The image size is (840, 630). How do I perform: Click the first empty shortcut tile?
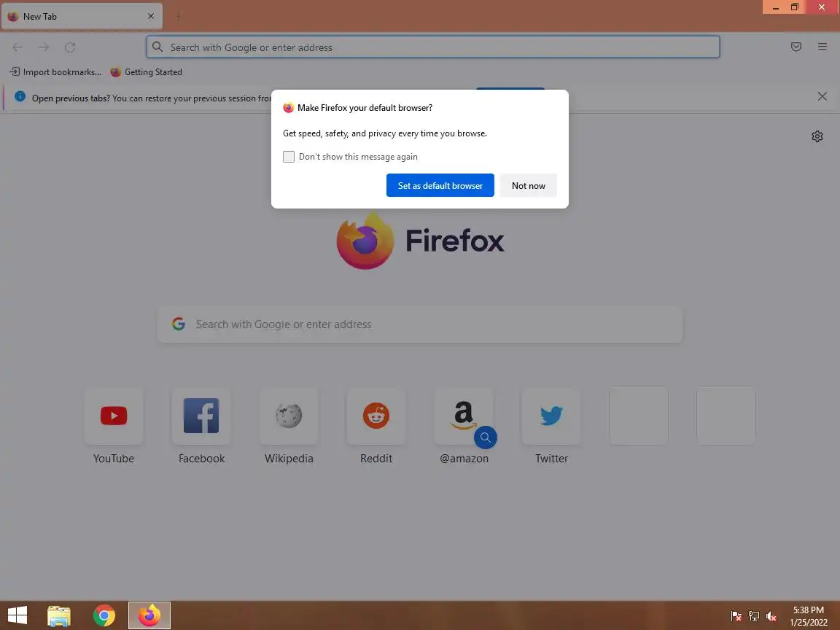(639, 416)
